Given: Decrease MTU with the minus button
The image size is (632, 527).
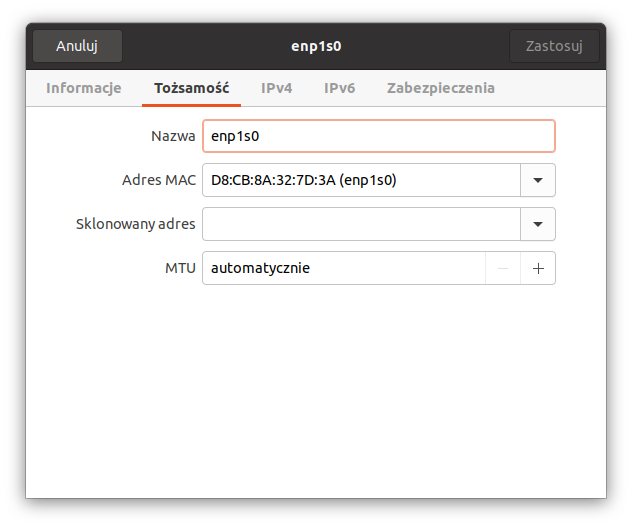Looking at the screenshot, I should 503,268.
